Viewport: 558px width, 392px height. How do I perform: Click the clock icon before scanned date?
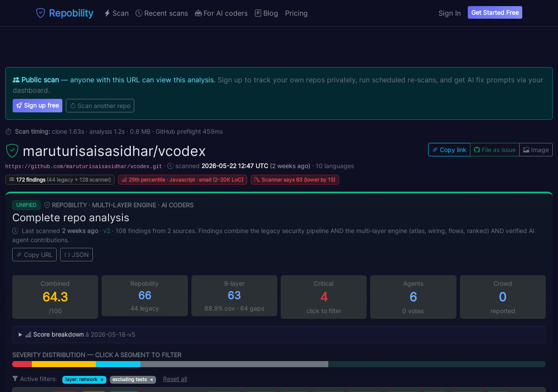click(170, 166)
